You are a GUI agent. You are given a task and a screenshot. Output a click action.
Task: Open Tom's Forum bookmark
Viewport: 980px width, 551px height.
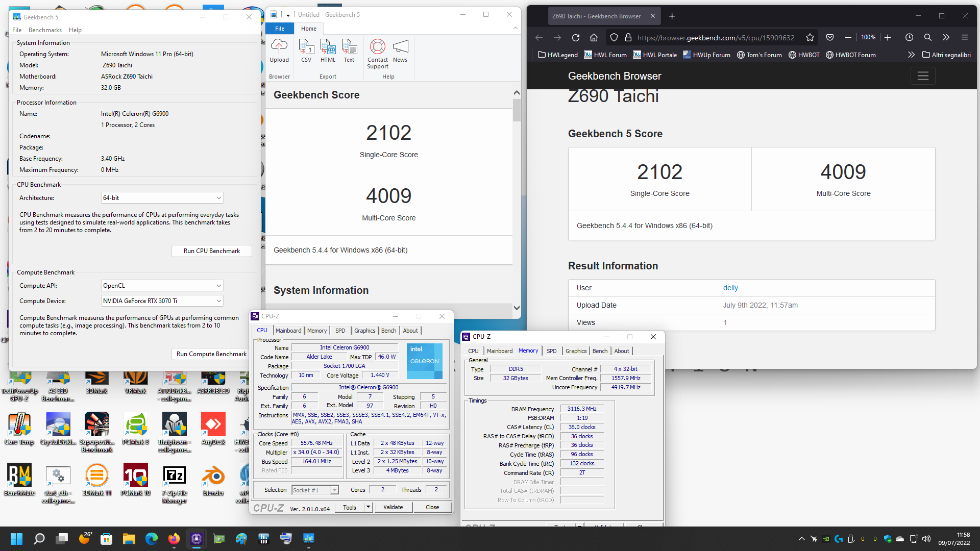tap(759, 55)
